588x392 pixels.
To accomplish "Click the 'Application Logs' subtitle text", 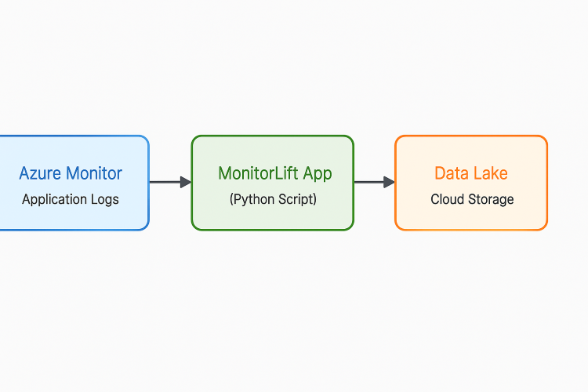I will [x=71, y=199].
